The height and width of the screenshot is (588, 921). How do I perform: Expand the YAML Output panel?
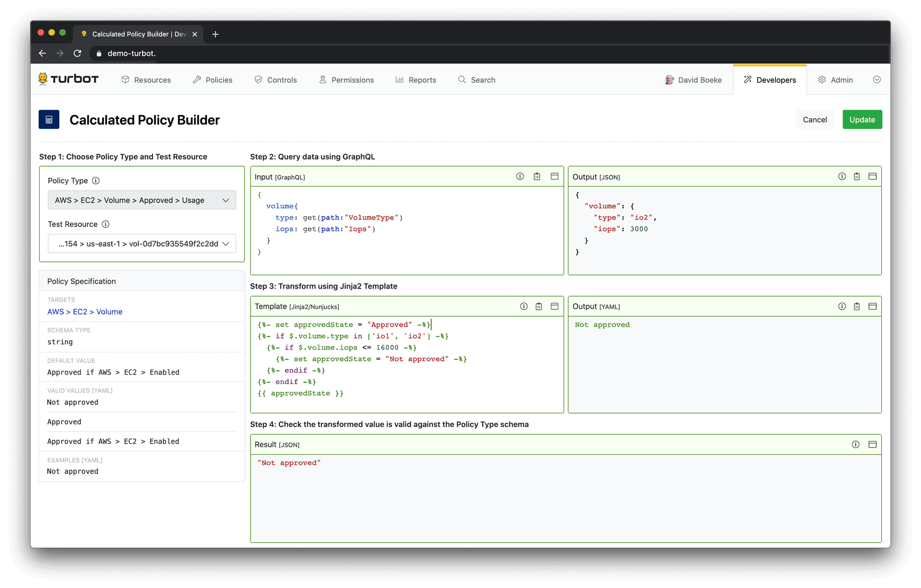(x=873, y=307)
